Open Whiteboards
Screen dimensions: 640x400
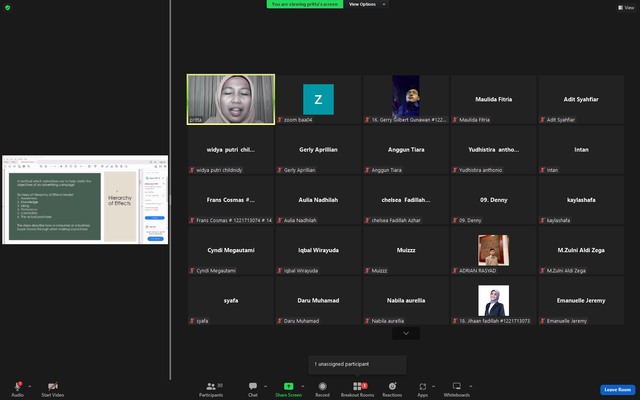point(457,389)
